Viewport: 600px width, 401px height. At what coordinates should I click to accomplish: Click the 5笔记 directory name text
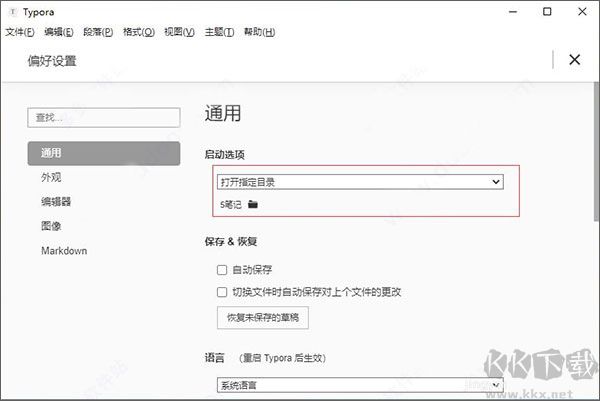(x=231, y=205)
